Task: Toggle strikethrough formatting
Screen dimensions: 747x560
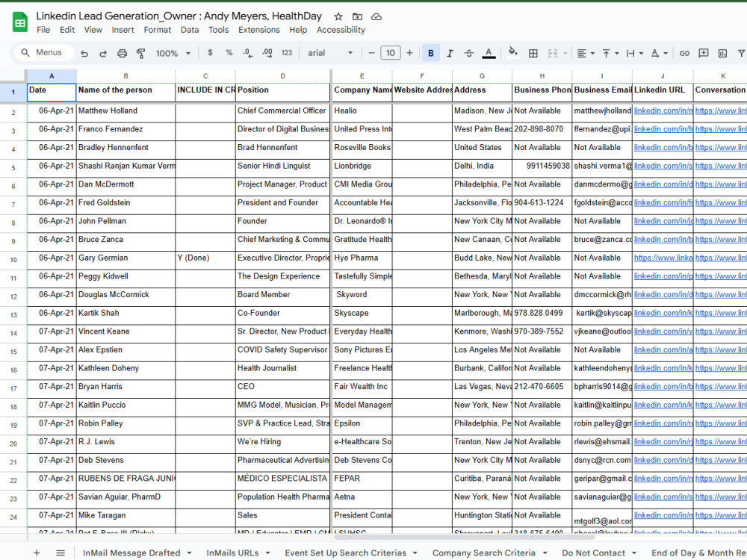Action: [469, 53]
